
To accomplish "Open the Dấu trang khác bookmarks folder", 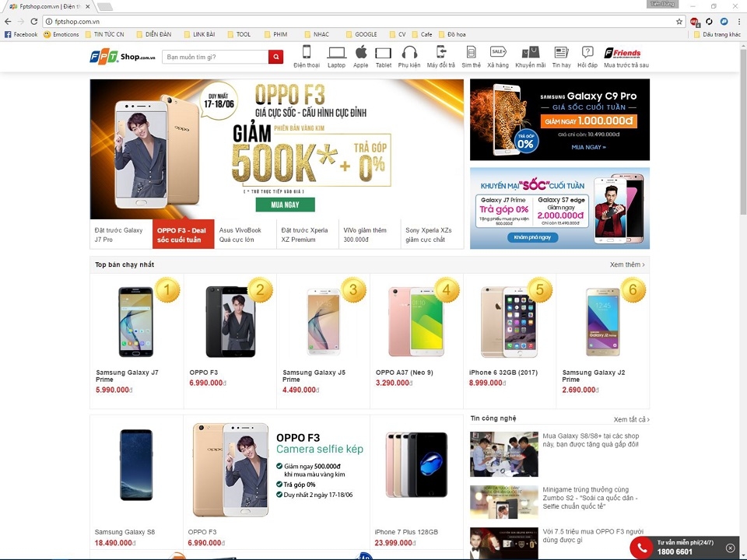I will point(717,34).
